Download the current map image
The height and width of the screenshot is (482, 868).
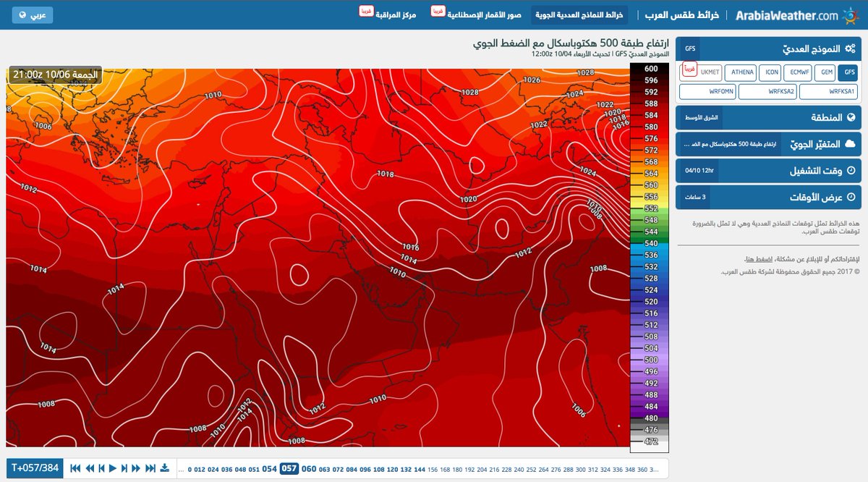(x=163, y=468)
